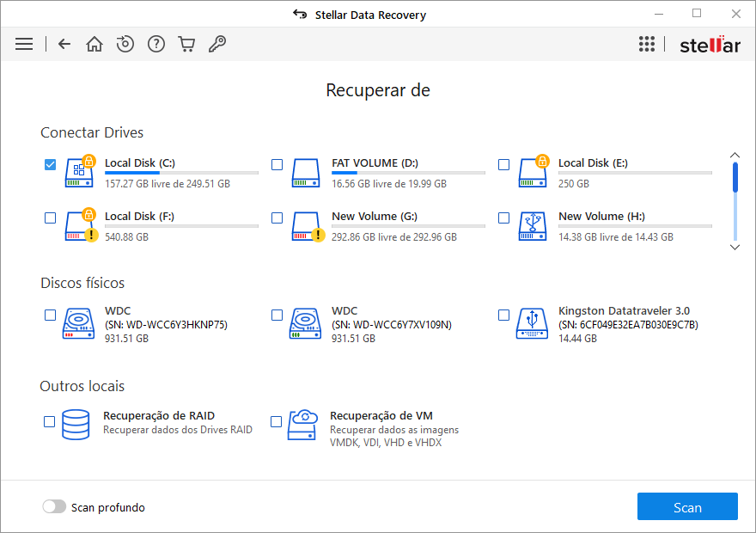The width and height of the screenshot is (756, 533).
Task: Check the FAT VOLUME (D:) checkbox
Action: tap(277, 165)
